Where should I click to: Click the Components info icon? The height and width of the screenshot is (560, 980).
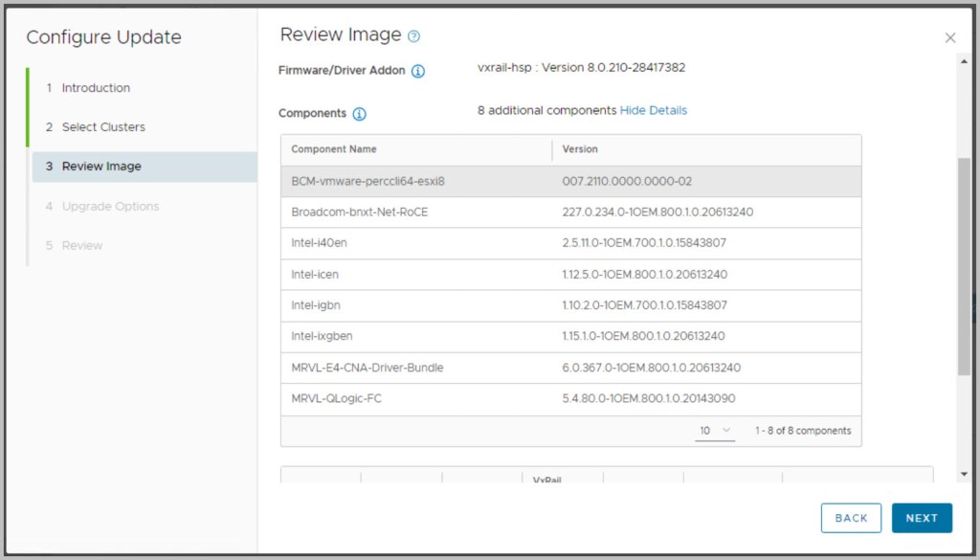click(x=359, y=114)
